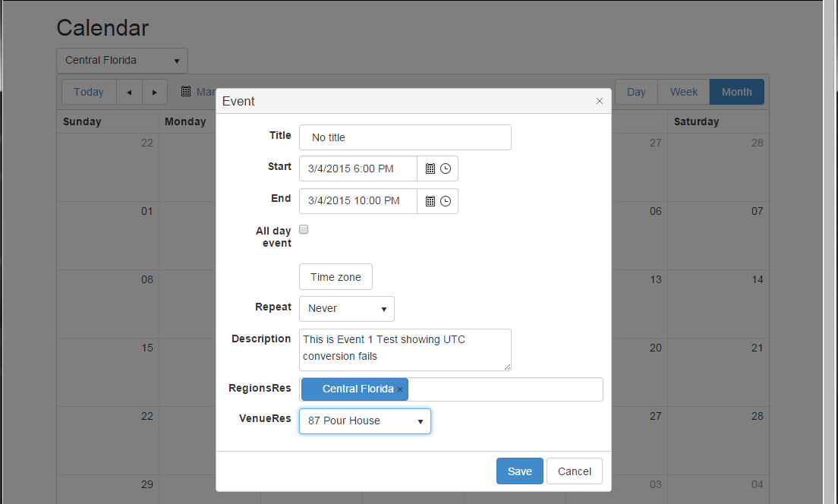Screen dimensions: 838x504
Task: Open the Central Florida region selector
Action: pyautogui.click(x=122, y=61)
